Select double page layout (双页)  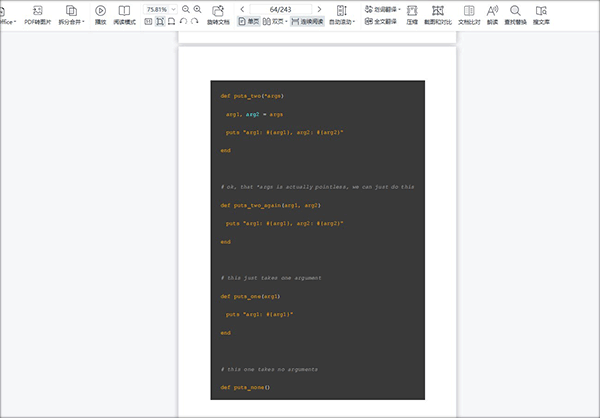[x=275, y=21]
